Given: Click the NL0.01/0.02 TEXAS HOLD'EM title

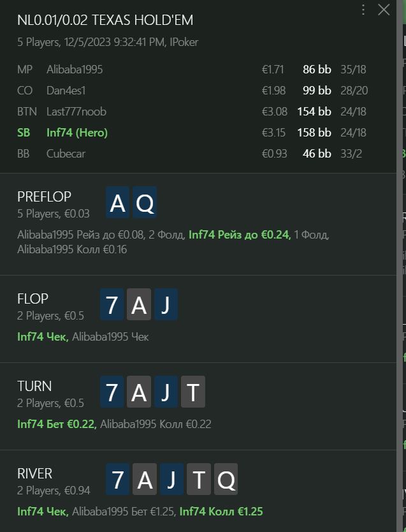Looking at the screenshot, I should [x=105, y=20].
